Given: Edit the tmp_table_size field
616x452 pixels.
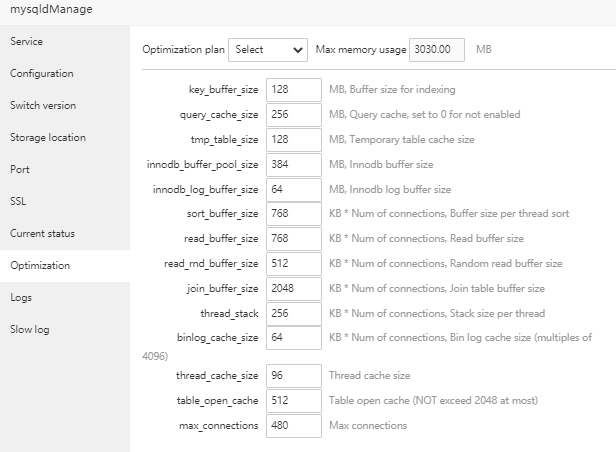Looking at the screenshot, I should pos(293,140).
